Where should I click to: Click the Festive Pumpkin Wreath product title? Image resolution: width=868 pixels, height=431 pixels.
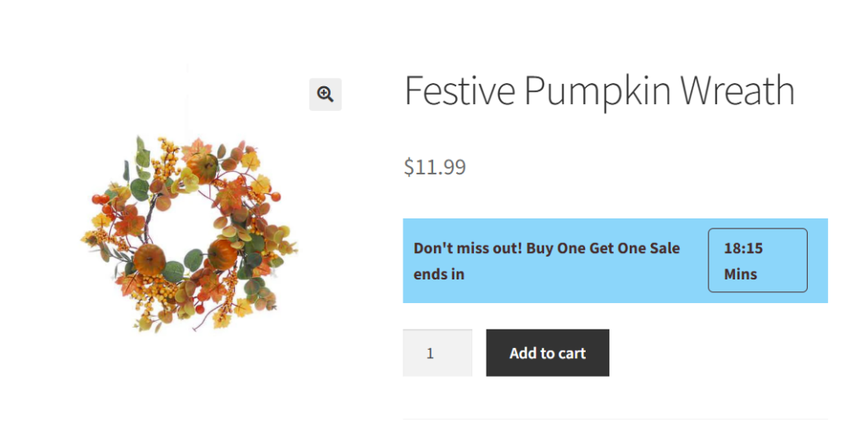(x=599, y=91)
